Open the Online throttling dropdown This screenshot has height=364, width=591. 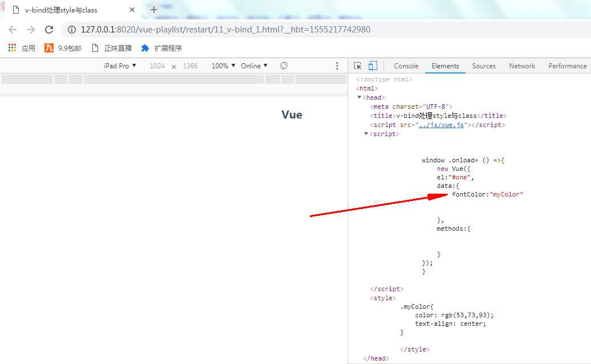[254, 66]
